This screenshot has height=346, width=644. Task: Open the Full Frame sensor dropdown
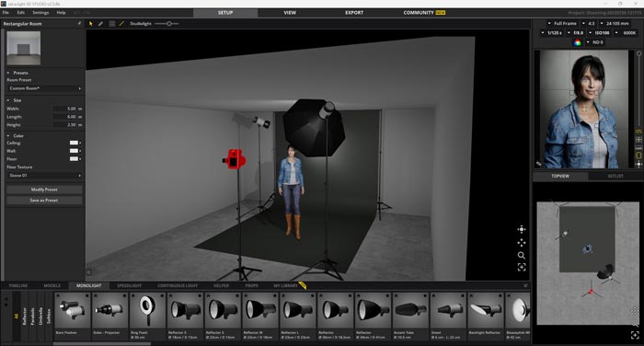pyautogui.click(x=562, y=23)
